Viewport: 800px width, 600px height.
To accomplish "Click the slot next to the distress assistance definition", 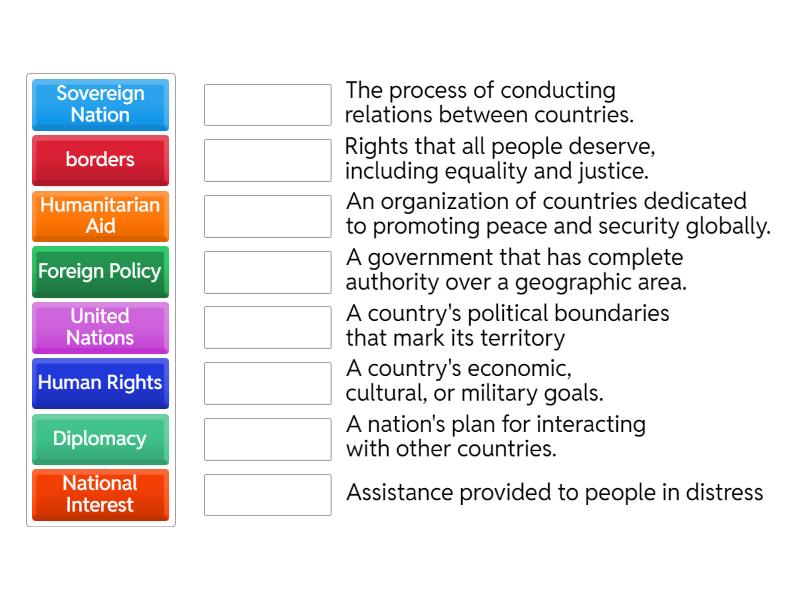I will (x=266, y=494).
